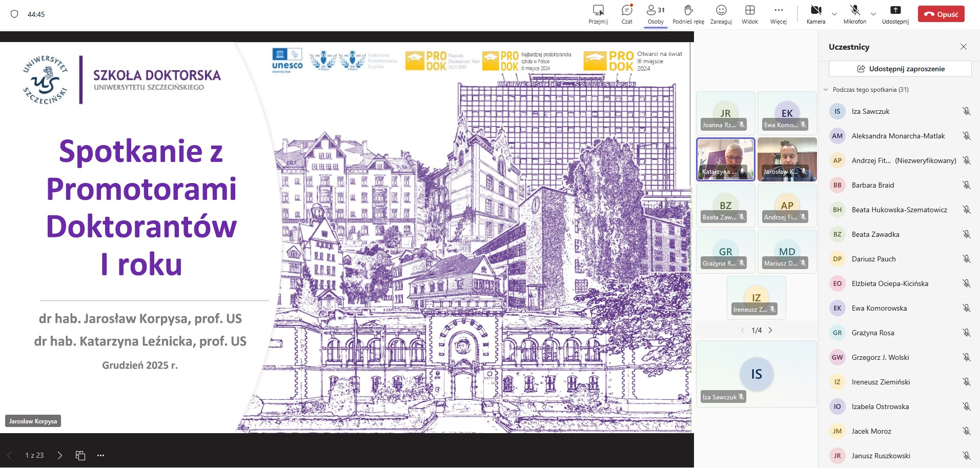Screen dimensions: 980x468
Task: Open the Czat chat panel
Action: [x=626, y=14]
